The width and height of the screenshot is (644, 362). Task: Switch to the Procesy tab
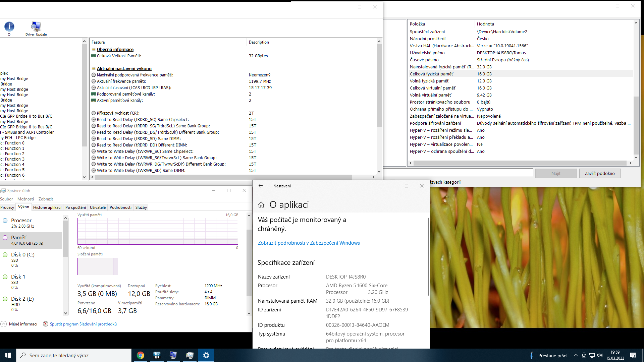pos(7,207)
